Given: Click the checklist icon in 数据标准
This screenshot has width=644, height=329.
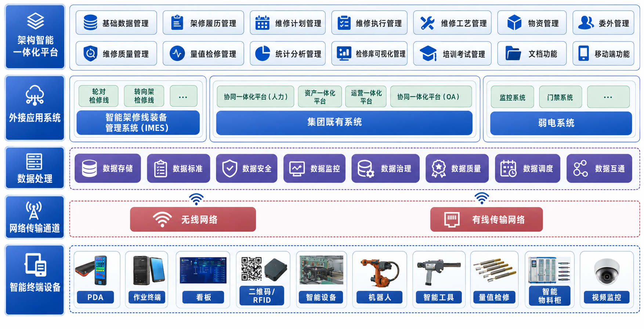Looking at the screenshot, I should 160,169.
